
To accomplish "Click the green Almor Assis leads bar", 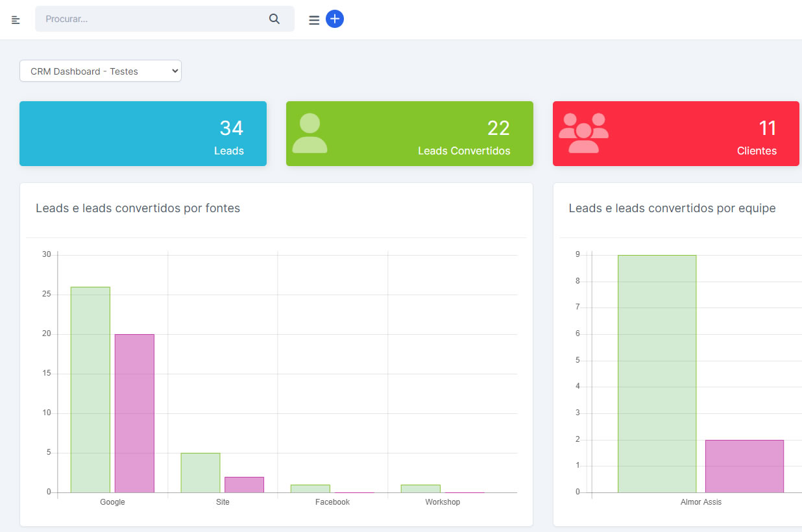I will pos(657,374).
